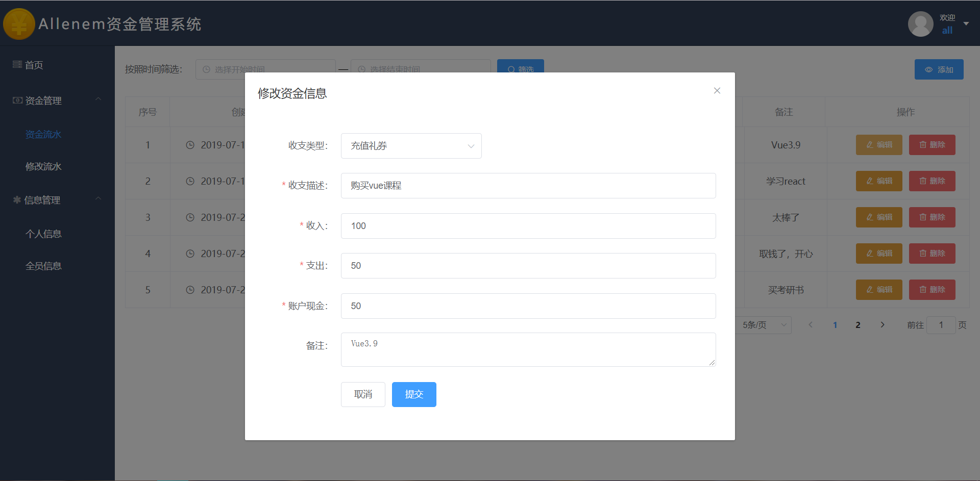Viewport: 980px width, 481px height.
Task: Select page 1 in pagination
Action: (835, 325)
